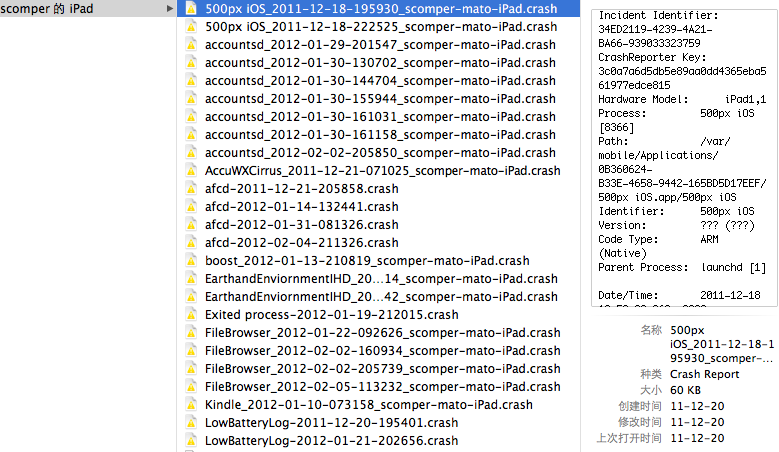This screenshot has height=452, width=779.
Task: Select accountsd_2012-01-30-130702_scomper-mato-iPad.crash
Action: [380, 63]
